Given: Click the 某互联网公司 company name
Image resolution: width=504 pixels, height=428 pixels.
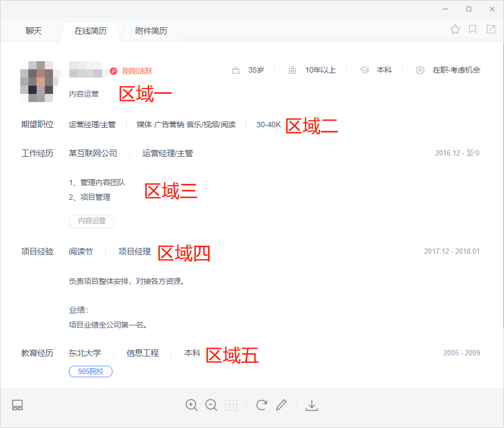Looking at the screenshot, I should coord(93,153).
